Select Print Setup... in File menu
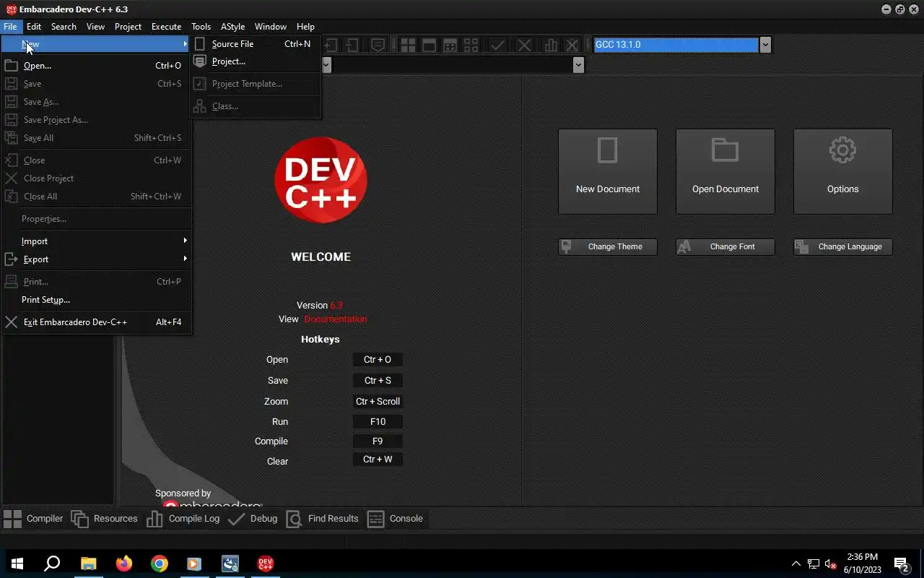The width and height of the screenshot is (924, 578). 96,300
